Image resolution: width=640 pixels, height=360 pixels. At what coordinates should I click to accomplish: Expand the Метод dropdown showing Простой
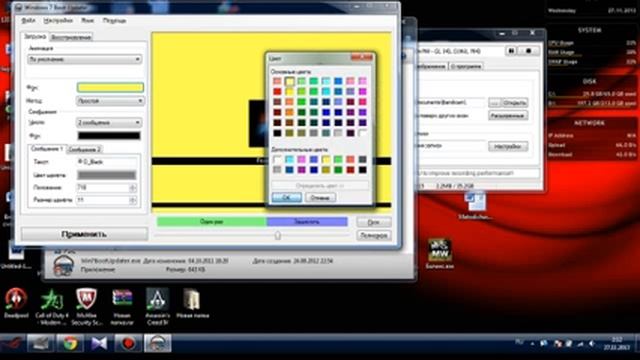(x=110, y=100)
